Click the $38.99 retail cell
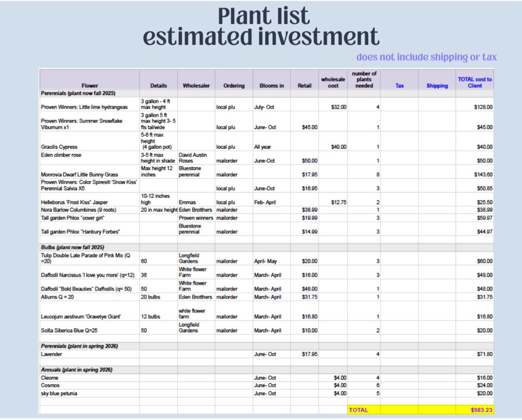522x420 pixels. 304,210
